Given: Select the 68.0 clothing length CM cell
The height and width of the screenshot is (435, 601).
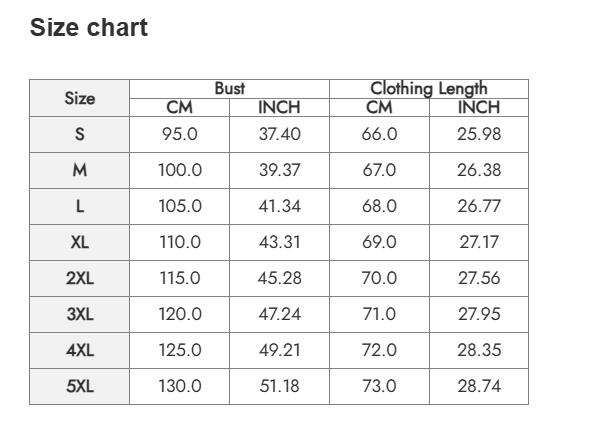Looking at the screenshot, I should point(379,206).
